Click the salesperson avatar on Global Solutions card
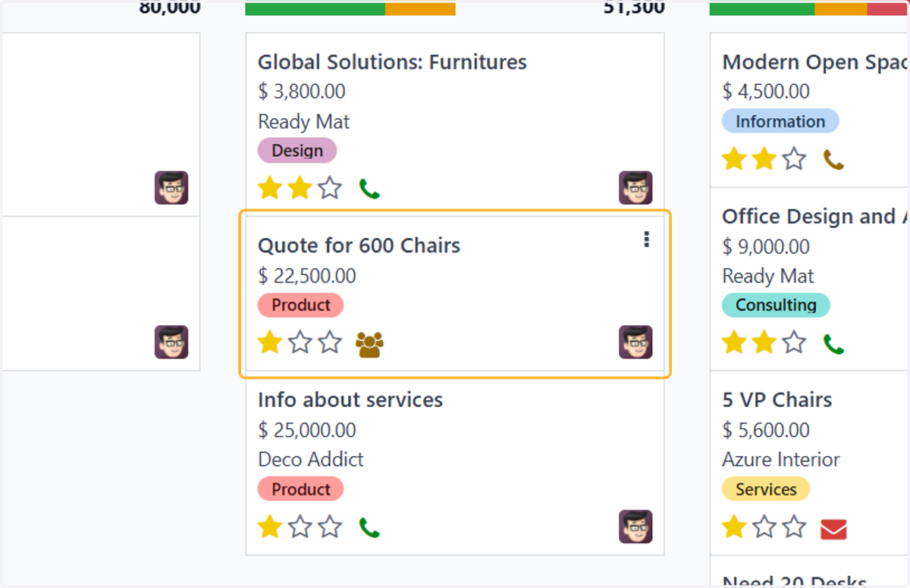 tap(635, 187)
